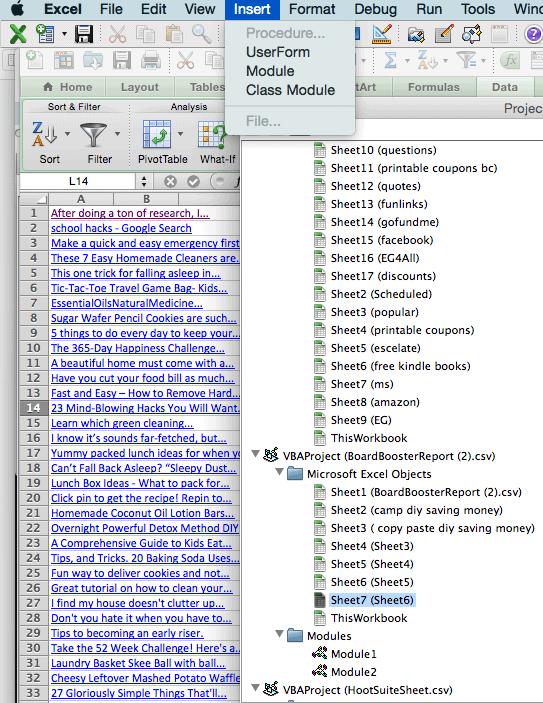Click the Open folder icon in Excel toolbar
This screenshot has height=703, width=543.
pyautogui.click(x=92, y=60)
